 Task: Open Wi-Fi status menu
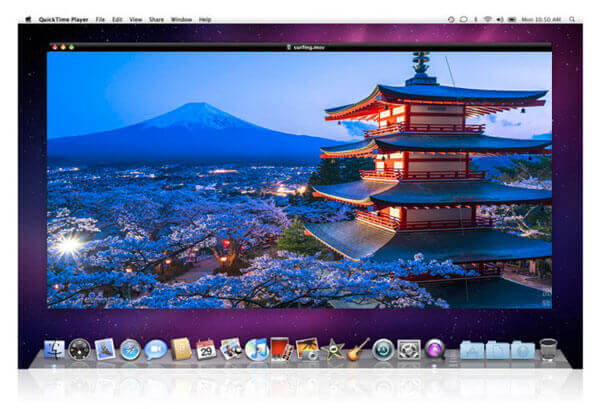pos(488,19)
